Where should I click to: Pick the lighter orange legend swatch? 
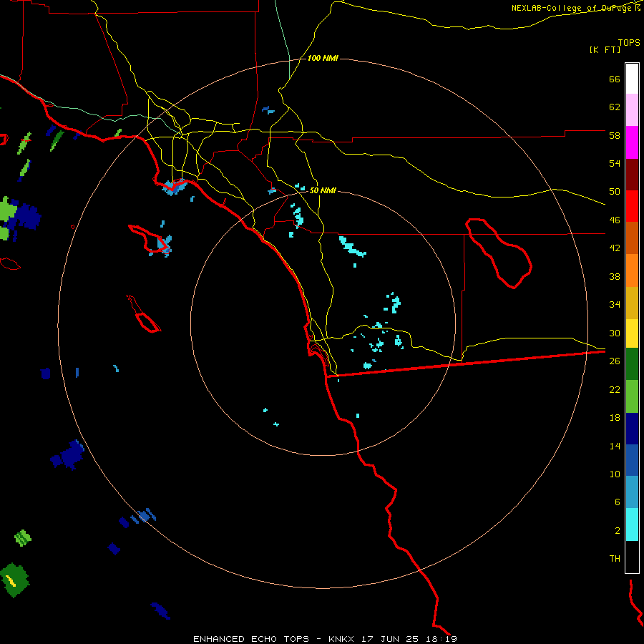point(632,270)
